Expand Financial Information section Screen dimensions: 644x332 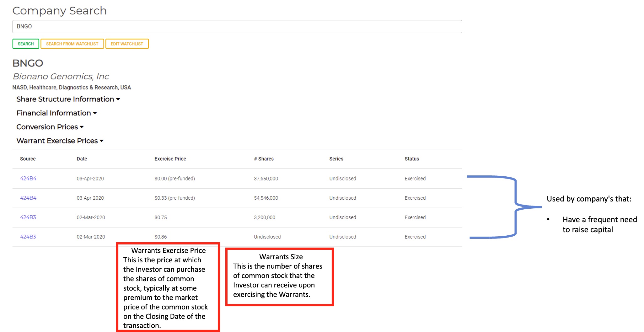click(x=56, y=113)
